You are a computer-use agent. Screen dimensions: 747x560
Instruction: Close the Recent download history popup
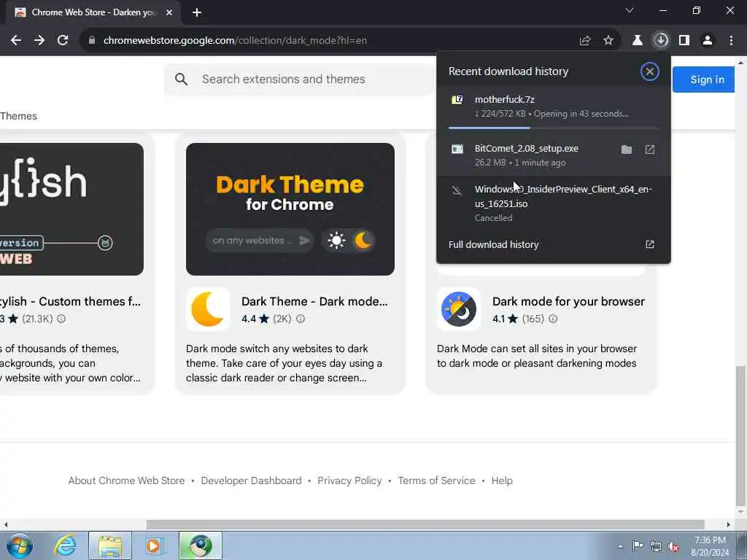(x=649, y=71)
